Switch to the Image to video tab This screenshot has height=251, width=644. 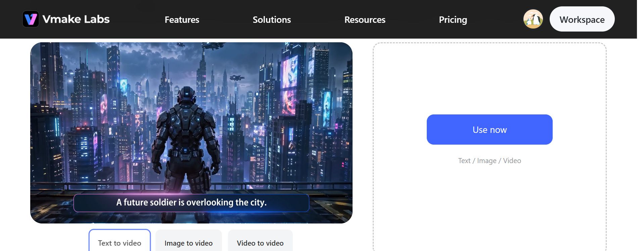(x=188, y=241)
